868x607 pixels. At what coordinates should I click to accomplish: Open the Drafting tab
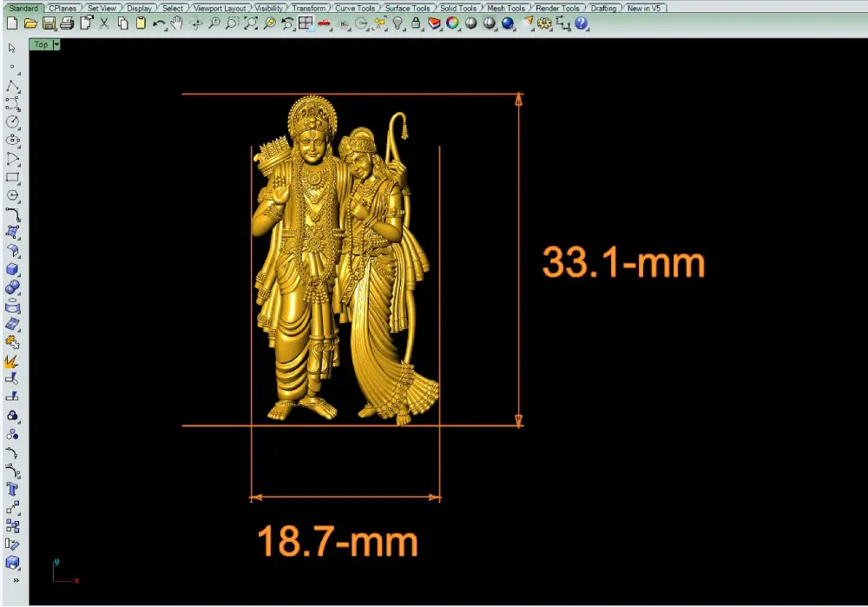(603, 9)
